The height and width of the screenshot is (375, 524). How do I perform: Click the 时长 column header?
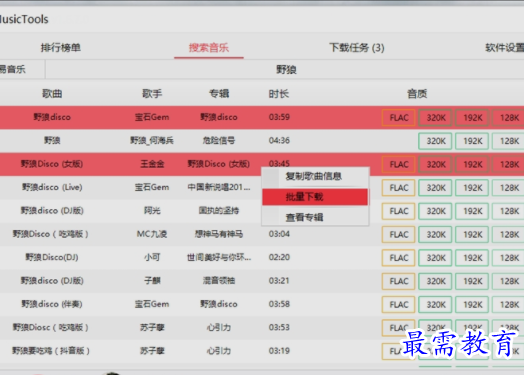coord(279,94)
